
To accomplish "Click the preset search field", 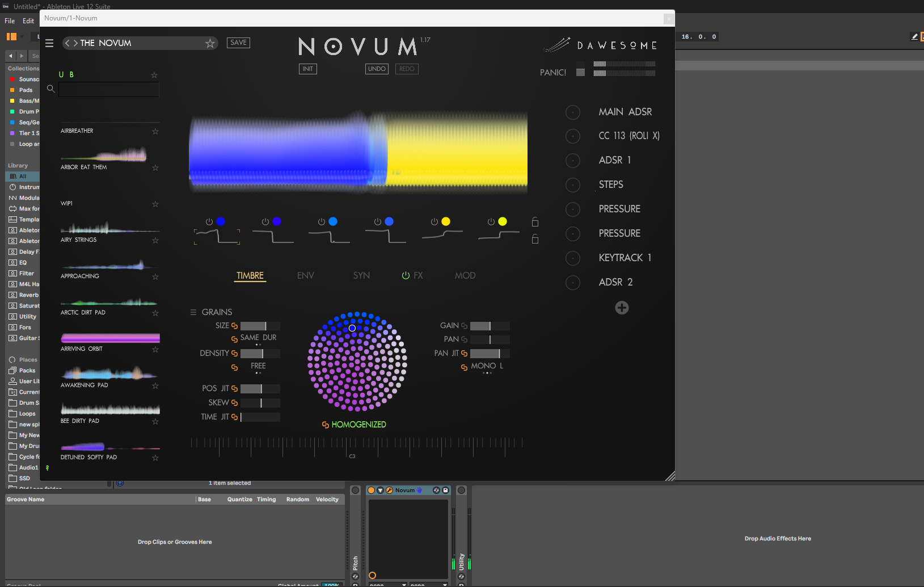I will pyautogui.click(x=109, y=89).
